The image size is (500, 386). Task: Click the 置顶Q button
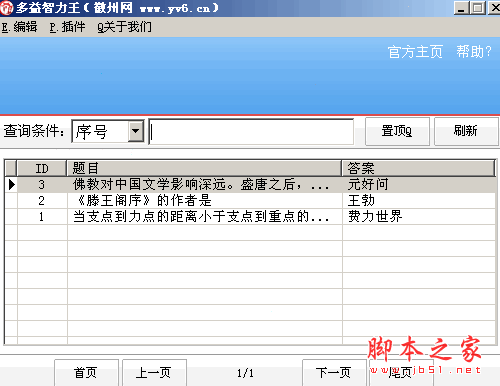(x=397, y=131)
